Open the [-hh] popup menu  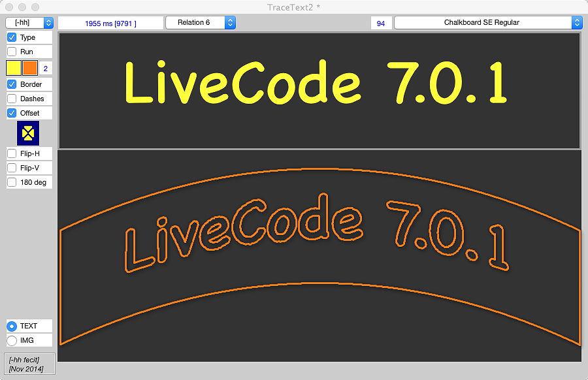tap(29, 22)
